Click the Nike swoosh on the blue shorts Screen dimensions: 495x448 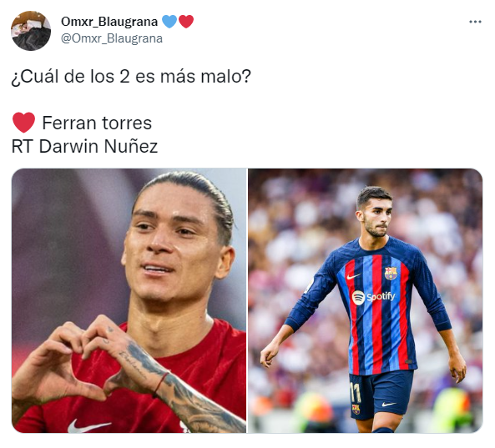coord(389,404)
